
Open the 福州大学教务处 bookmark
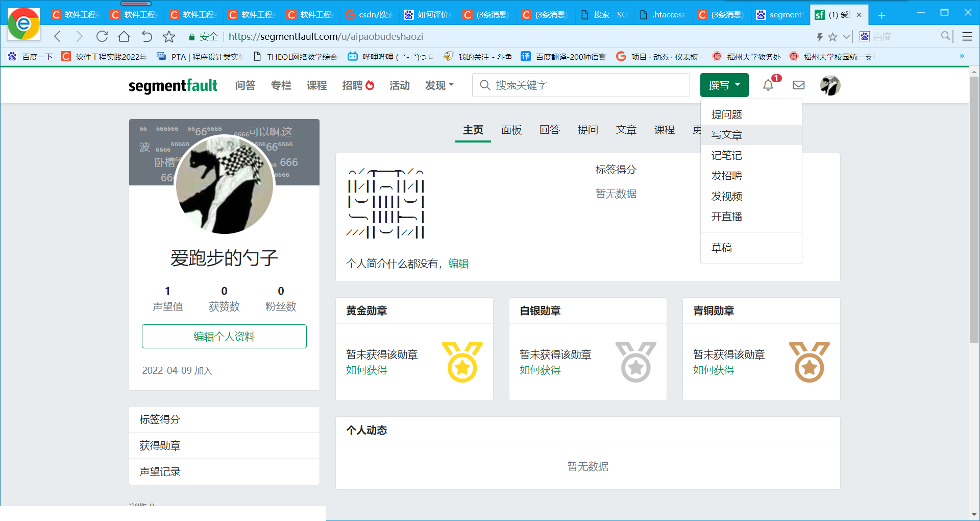pos(746,57)
